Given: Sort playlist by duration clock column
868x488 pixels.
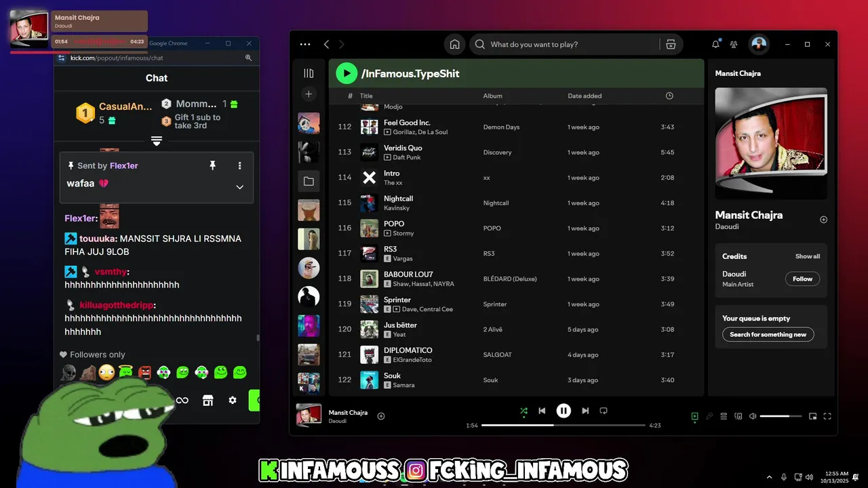Looking at the screenshot, I should (669, 96).
